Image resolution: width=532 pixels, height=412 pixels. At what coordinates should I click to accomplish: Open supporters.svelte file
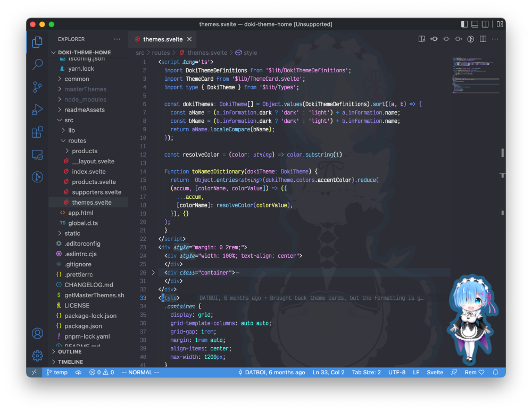pos(88,192)
